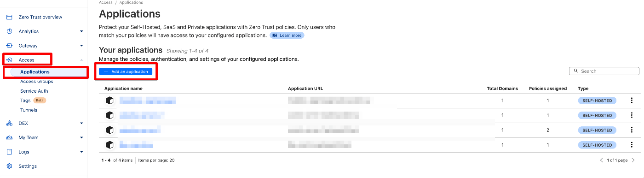This screenshot has width=644, height=178.
Task: Click the cube icon of the third application
Action: pos(109,130)
